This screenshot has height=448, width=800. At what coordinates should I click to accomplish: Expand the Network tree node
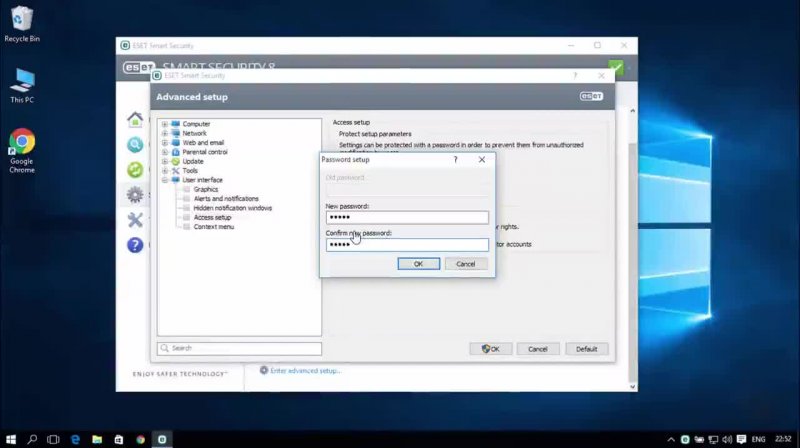[x=165, y=133]
